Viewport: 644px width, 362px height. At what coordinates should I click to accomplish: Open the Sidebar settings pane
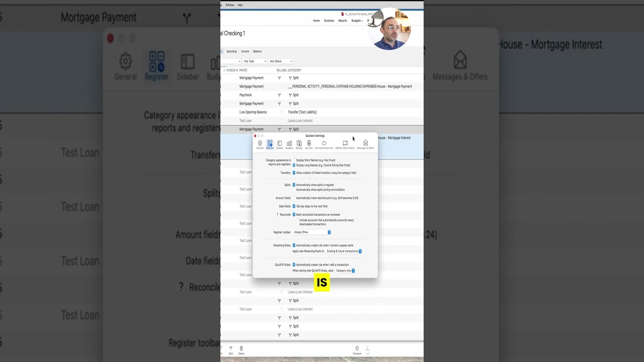coord(279,145)
